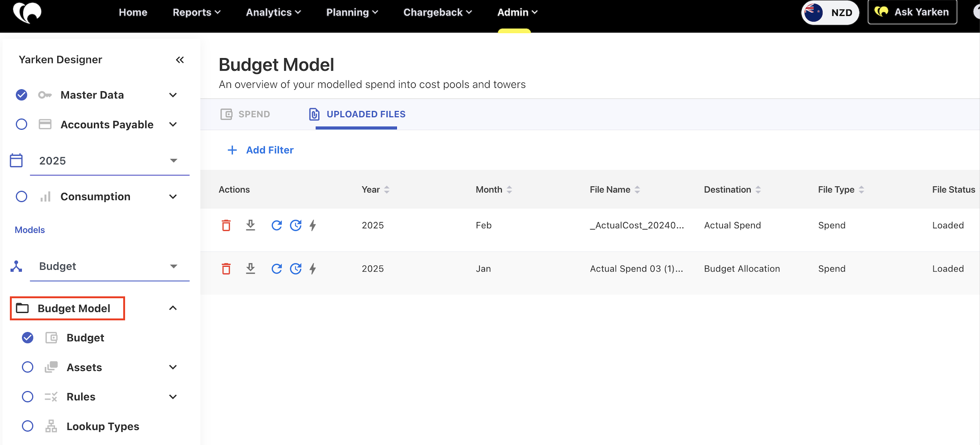Reload the Feb Actual Spend file
The width and height of the screenshot is (980, 445).
[x=277, y=225]
